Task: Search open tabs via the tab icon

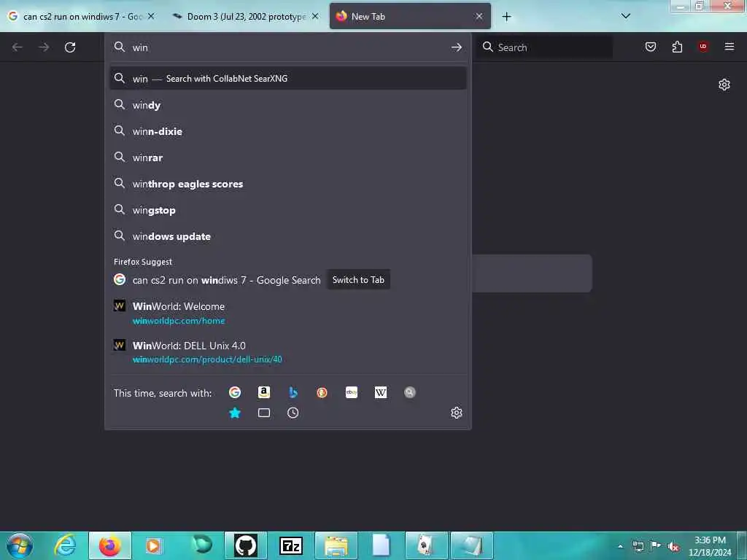Action: 264,413
